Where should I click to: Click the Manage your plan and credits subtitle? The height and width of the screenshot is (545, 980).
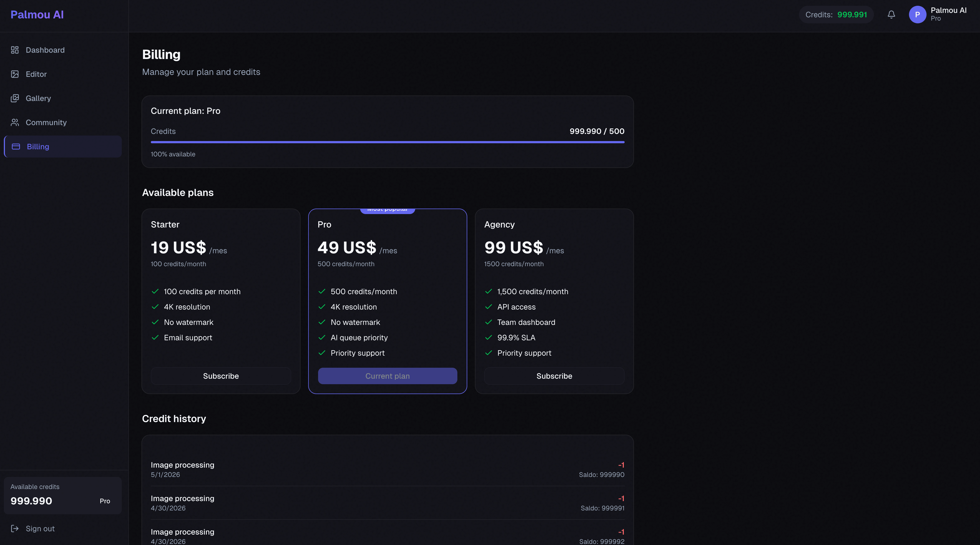(201, 72)
